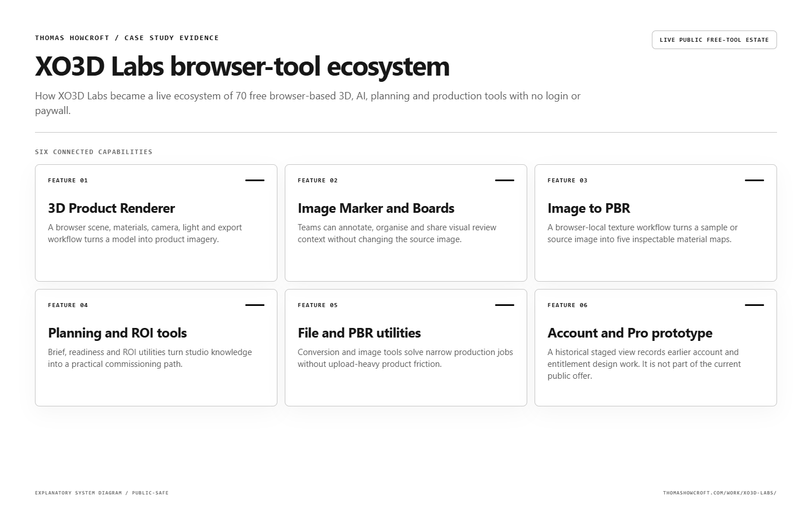Viewport: 812px width, 508px height.
Task: Click the description starting 'A browser scene, materials'
Action: tap(145, 233)
